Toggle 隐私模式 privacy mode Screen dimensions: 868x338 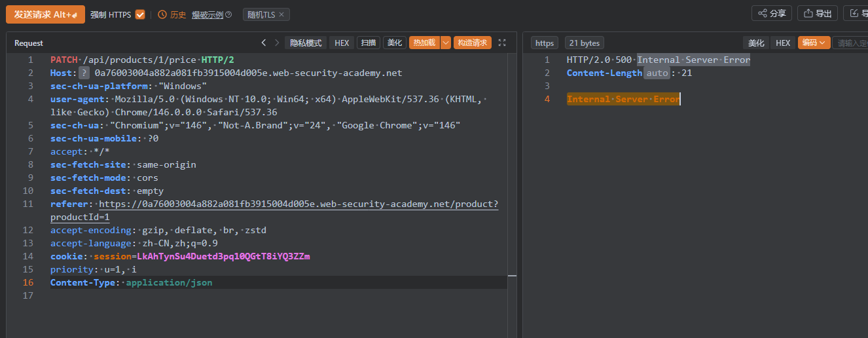click(x=306, y=43)
